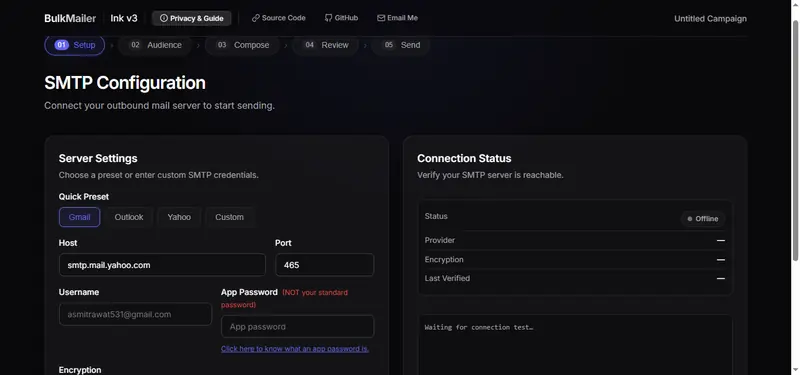Open the Privacy & Guide button
Image resolution: width=800 pixels, height=375 pixels.
pos(191,18)
